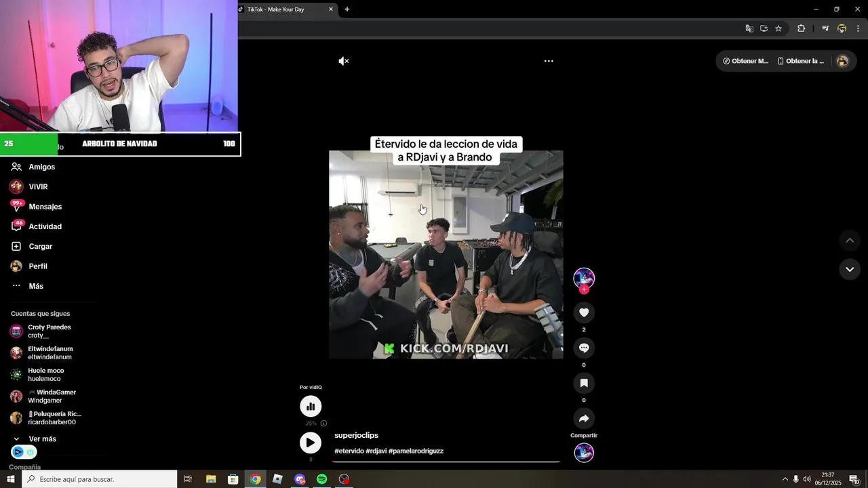Close the TikTok browser tab
The image size is (868, 488).
(331, 9)
